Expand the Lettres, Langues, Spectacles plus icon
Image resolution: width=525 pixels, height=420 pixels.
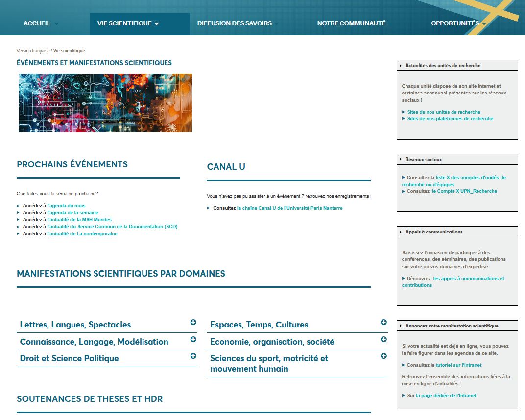click(x=193, y=322)
